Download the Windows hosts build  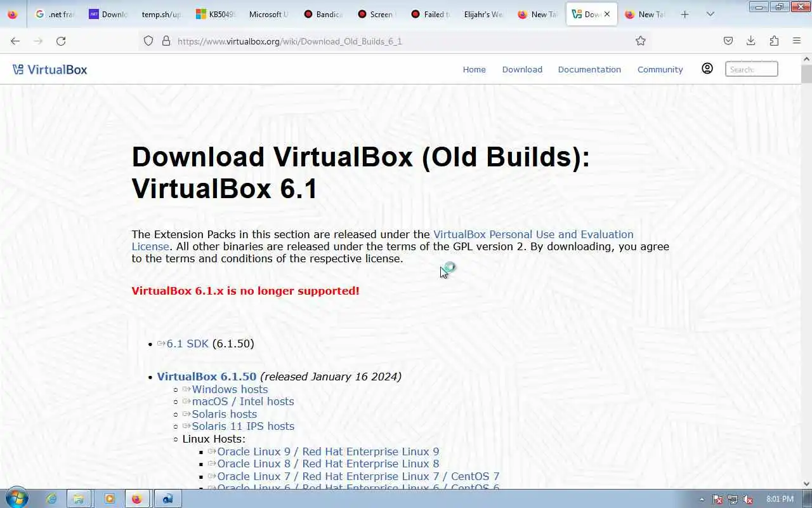230,389
